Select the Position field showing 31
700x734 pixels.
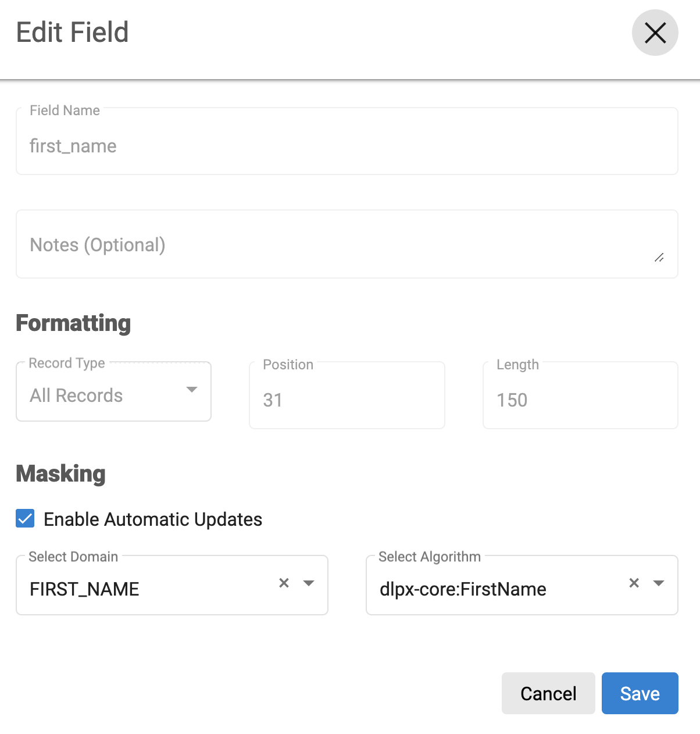tap(347, 400)
